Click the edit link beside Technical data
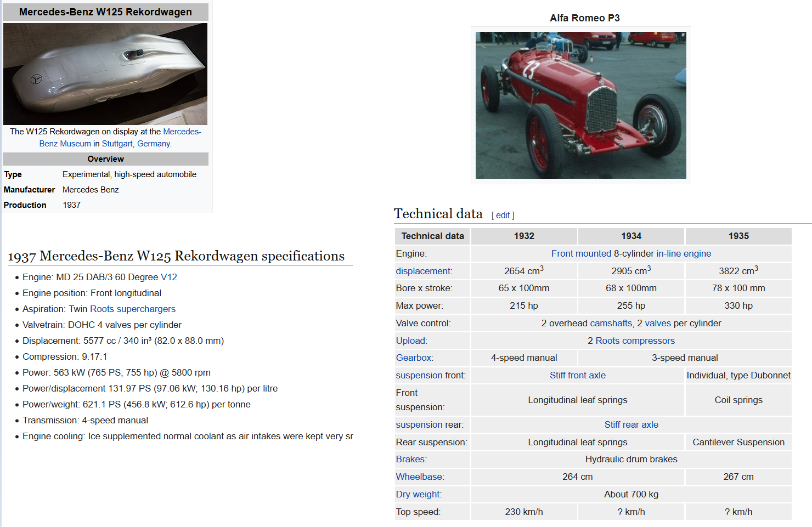The height and width of the screenshot is (527, 812). pyautogui.click(x=503, y=216)
